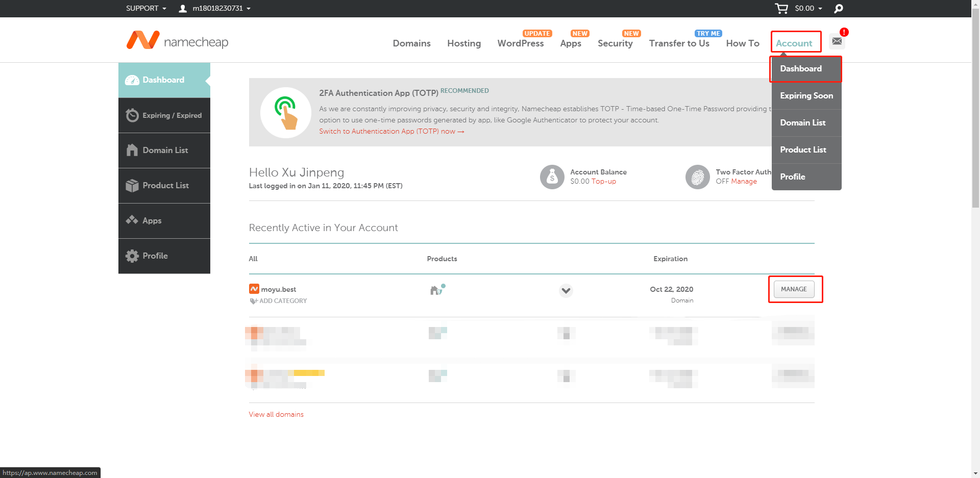
Task: Select Profile in Account dropdown
Action: [806, 177]
